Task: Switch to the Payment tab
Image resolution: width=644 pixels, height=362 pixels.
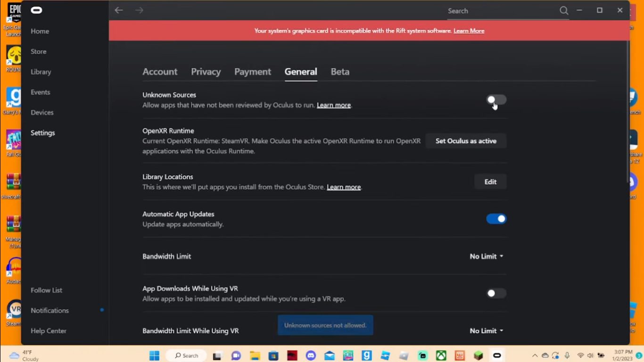Action: coord(253,72)
